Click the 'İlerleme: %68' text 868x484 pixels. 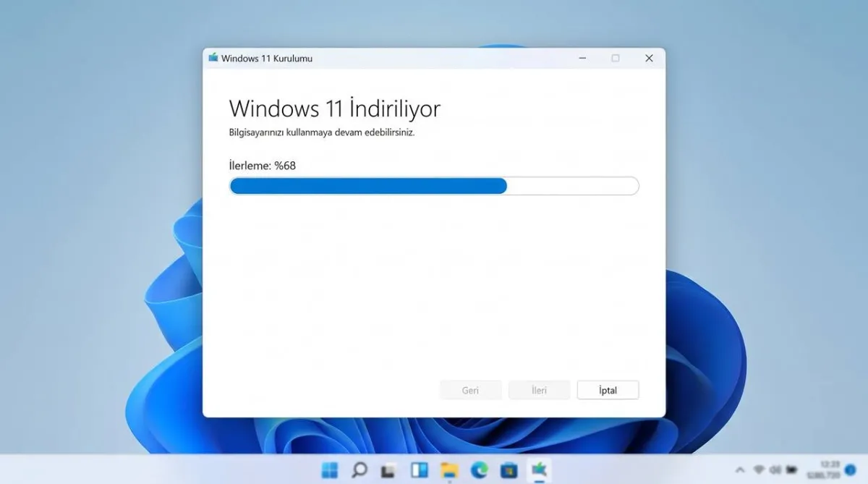click(263, 166)
